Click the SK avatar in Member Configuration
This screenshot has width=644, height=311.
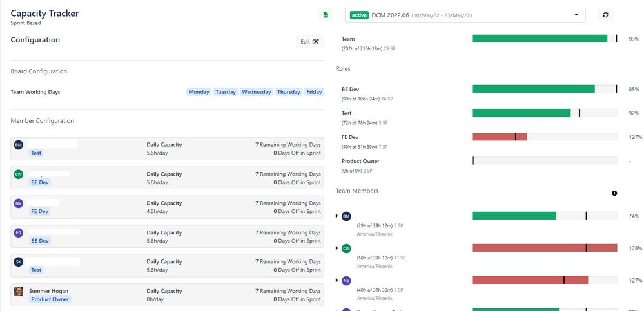(19, 262)
